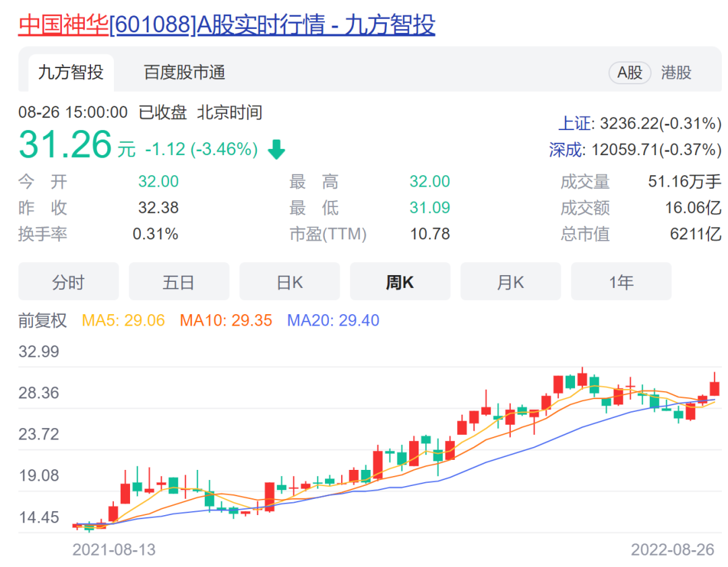Click the timestamp 08-26 15:00:00
Screen dimensions: 728x567
tap(73, 113)
